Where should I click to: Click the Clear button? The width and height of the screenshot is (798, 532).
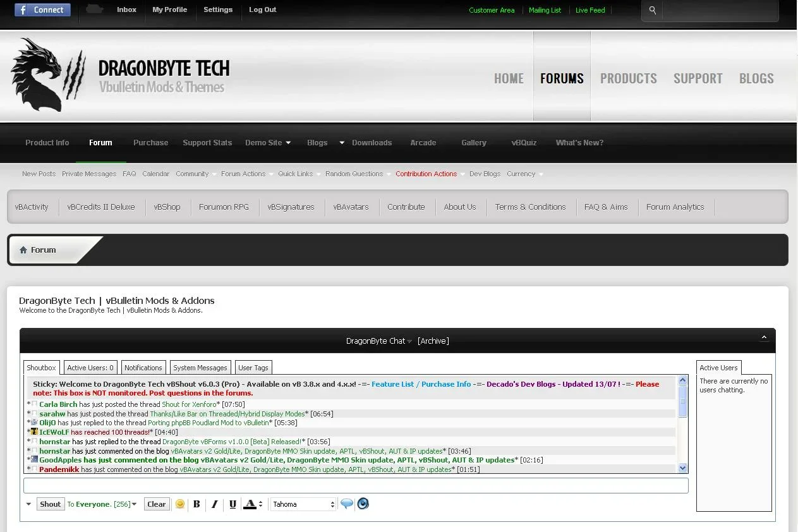pyautogui.click(x=156, y=504)
